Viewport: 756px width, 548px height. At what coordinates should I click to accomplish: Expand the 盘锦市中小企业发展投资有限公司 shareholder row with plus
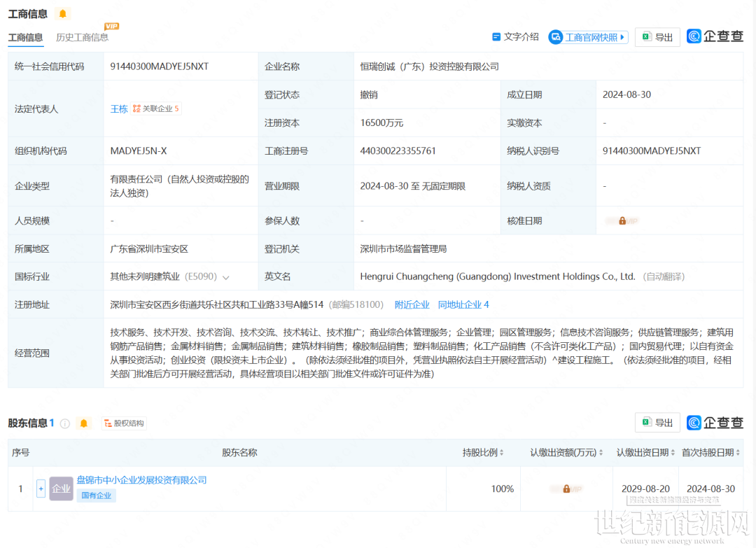pyautogui.click(x=41, y=489)
